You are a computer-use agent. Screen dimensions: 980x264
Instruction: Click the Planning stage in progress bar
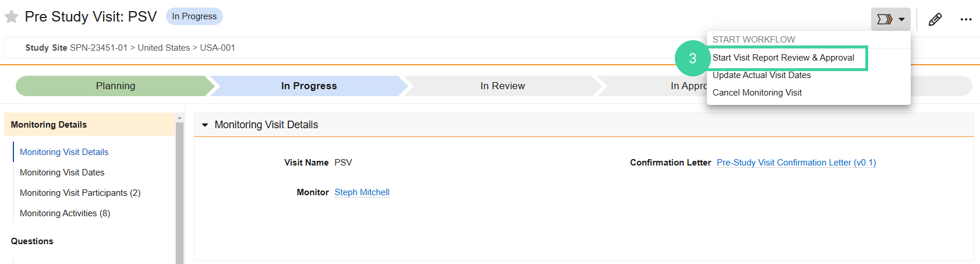point(115,86)
